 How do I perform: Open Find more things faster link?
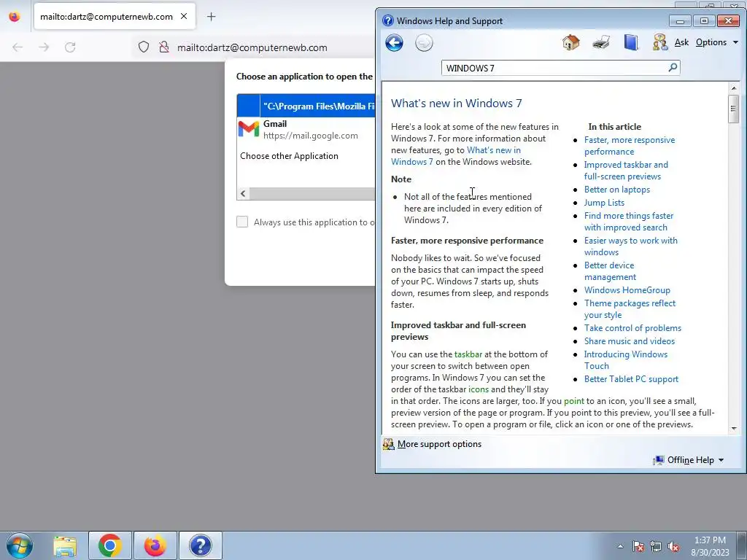click(x=629, y=222)
